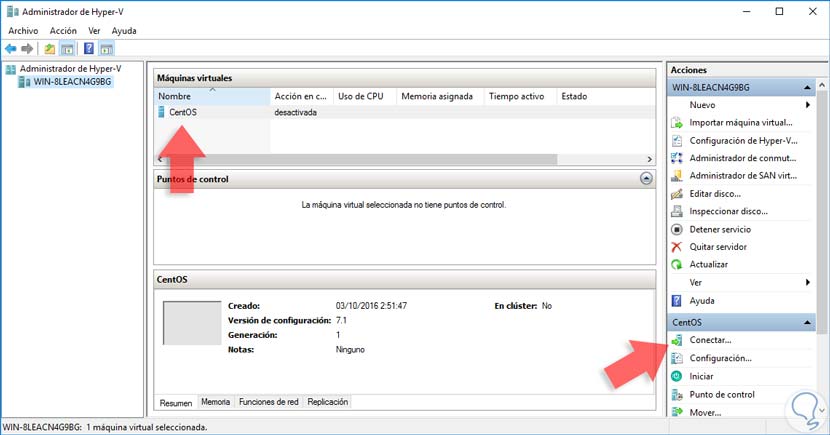Click the Acciones pane scroll-up arrow
The height and width of the screenshot is (435, 830).
822,85
